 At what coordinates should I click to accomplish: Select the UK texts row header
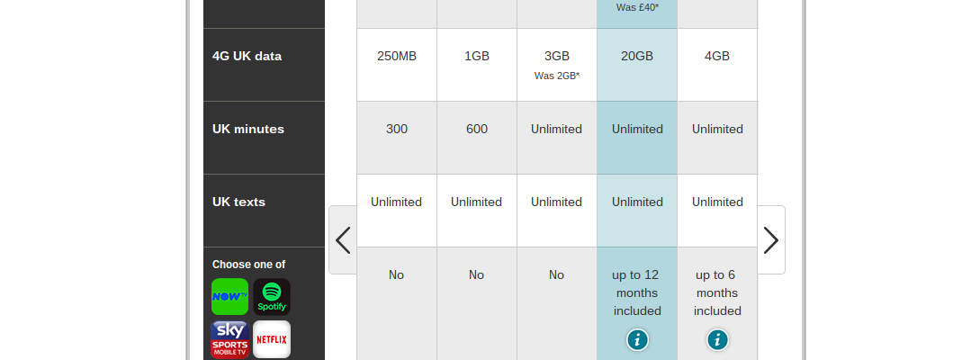tap(265, 211)
